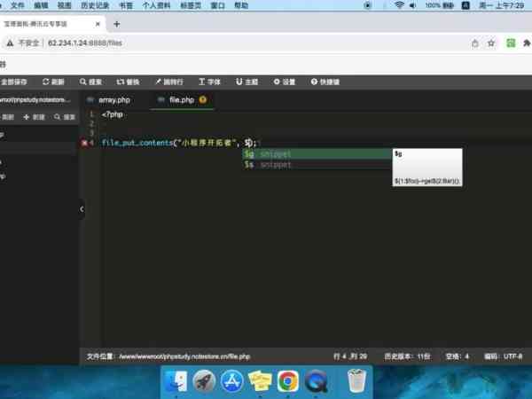
Task: Open the 个人资料 menu
Action: (156, 5)
